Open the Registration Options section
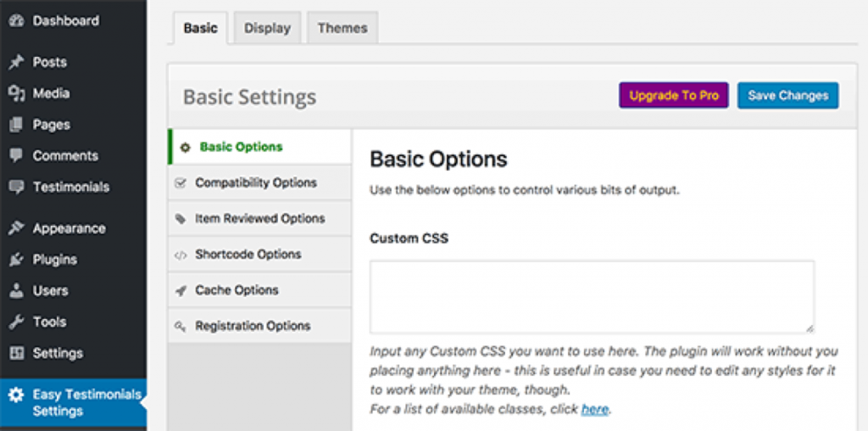Image resolution: width=868 pixels, height=431 pixels. pos(259,326)
